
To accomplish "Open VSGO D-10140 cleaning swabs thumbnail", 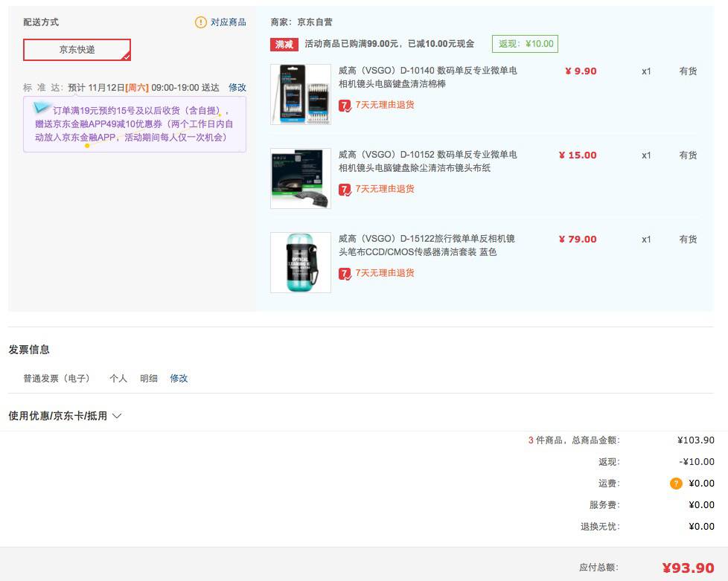I will [301, 94].
